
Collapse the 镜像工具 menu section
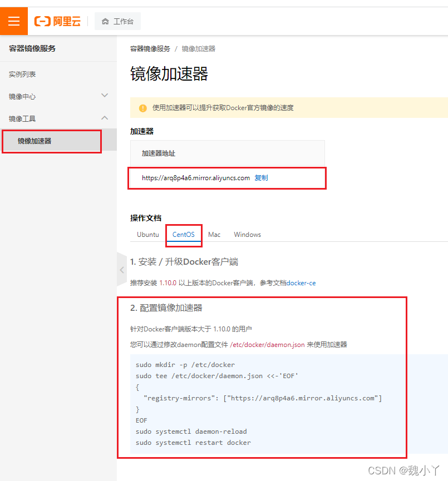click(58, 118)
